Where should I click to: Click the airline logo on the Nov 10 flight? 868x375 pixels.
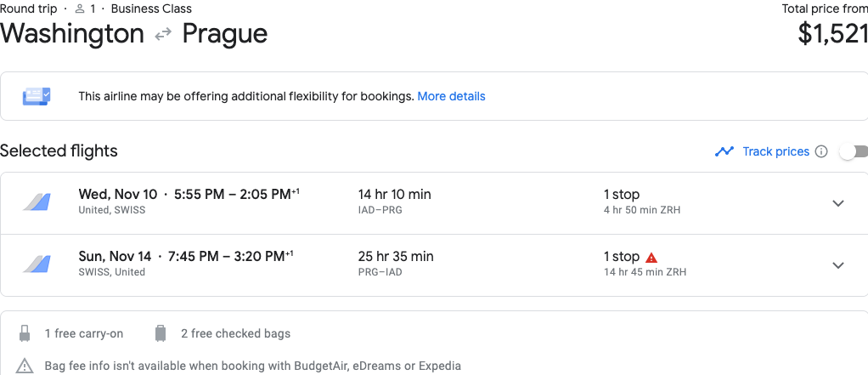[x=37, y=202]
